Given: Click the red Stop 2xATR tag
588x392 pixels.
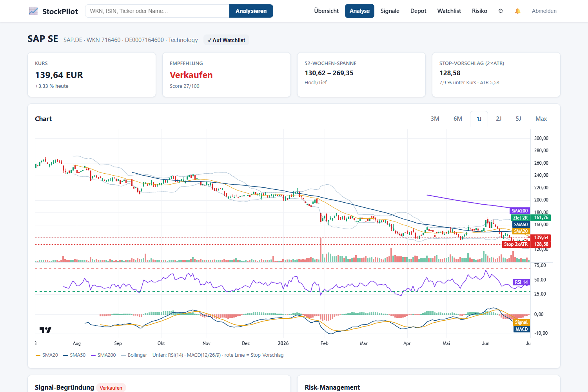Looking at the screenshot, I should click(516, 244).
